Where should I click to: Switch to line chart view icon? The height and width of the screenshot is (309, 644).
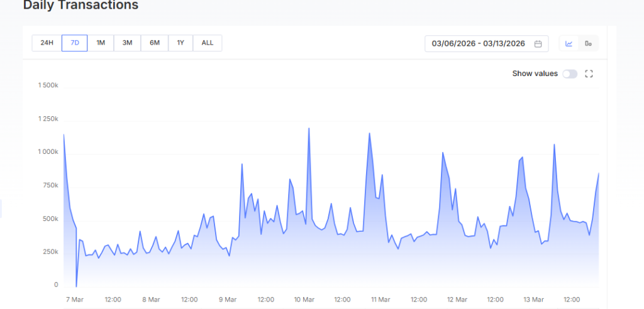[x=569, y=43]
